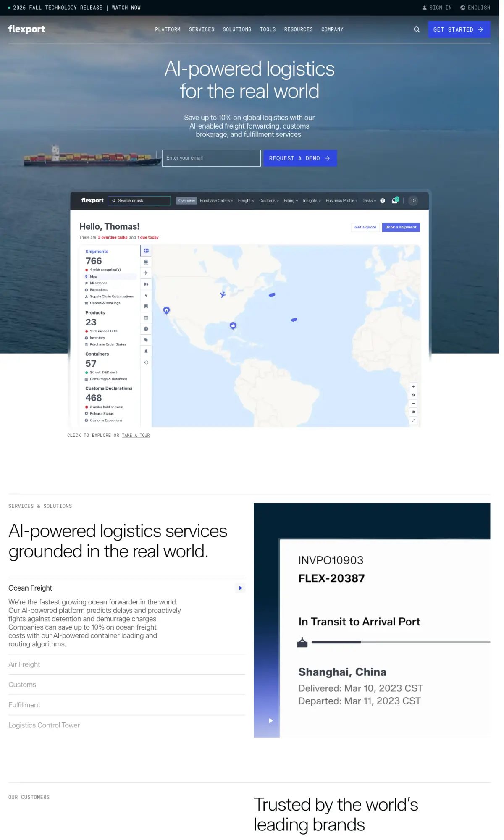This screenshot has width=504, height=840.
Task: Open the Company menu
Action: pos(332,29)
